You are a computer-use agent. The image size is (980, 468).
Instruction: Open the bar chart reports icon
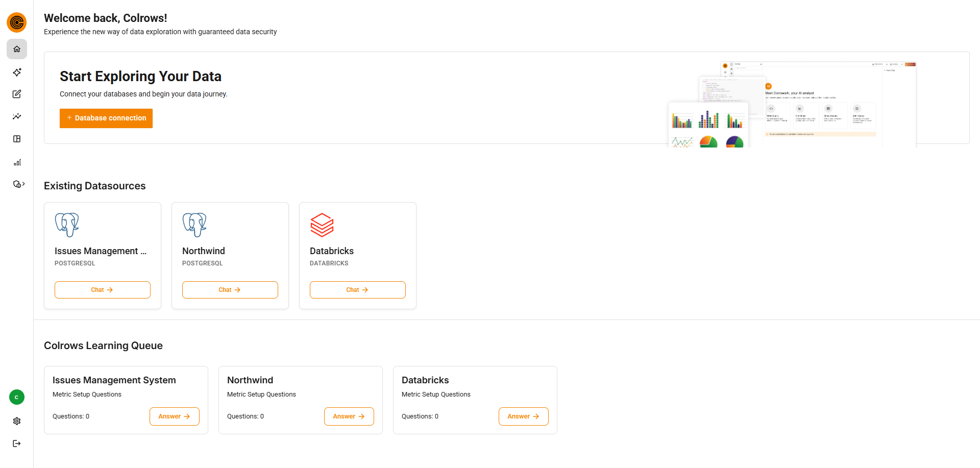click(17, 162)
